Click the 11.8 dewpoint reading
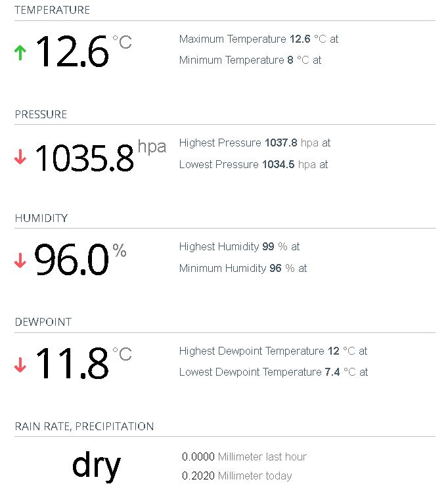This screenshot has width=448, height=488. point(72,365)
